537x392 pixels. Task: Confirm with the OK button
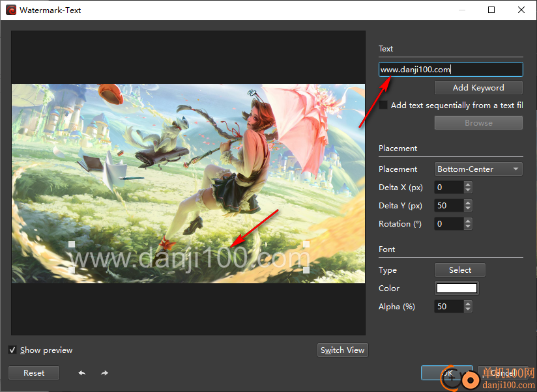point(447,373)
